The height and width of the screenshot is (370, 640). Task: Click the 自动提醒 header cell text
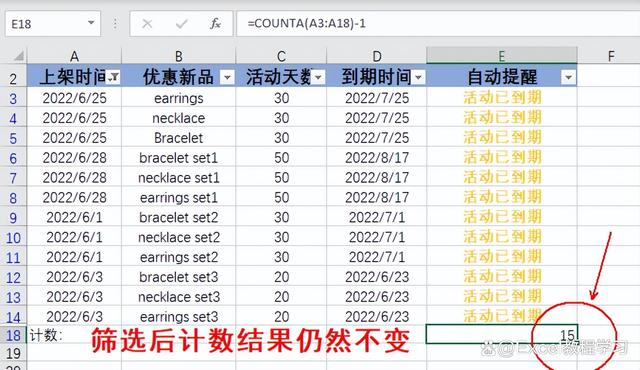point(502,77)
